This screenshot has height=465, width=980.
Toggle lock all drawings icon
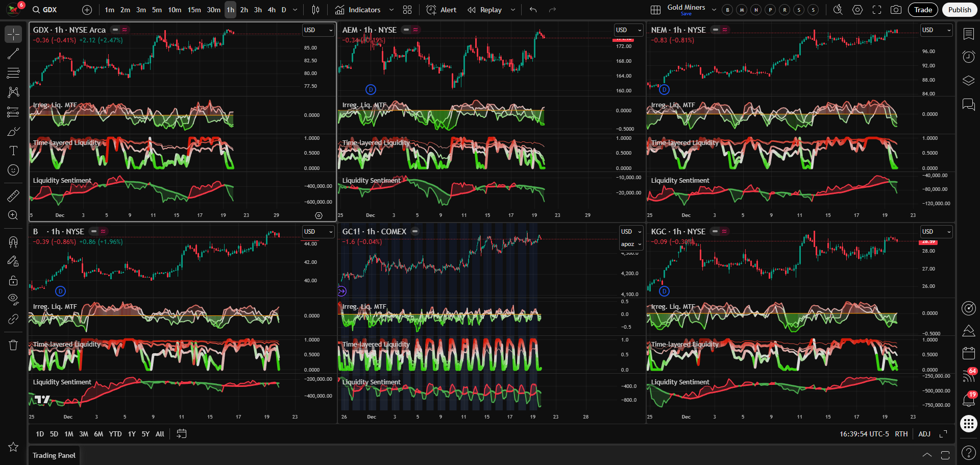(x=13, y=280)
